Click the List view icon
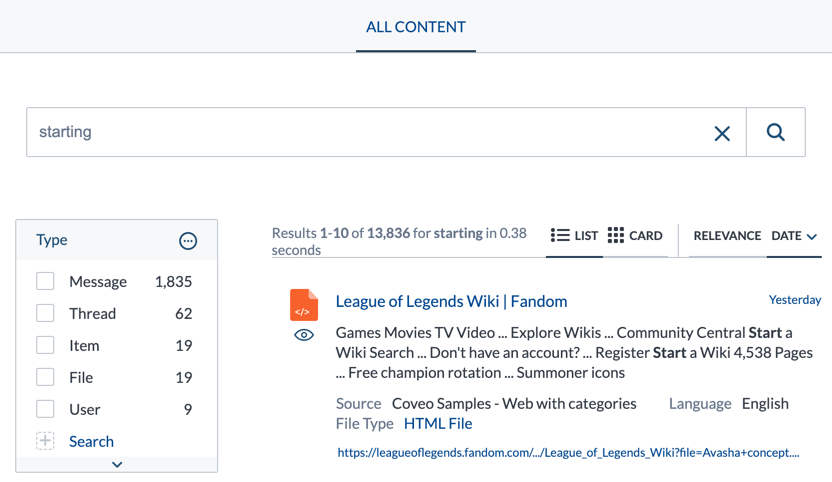 point(560,235)
